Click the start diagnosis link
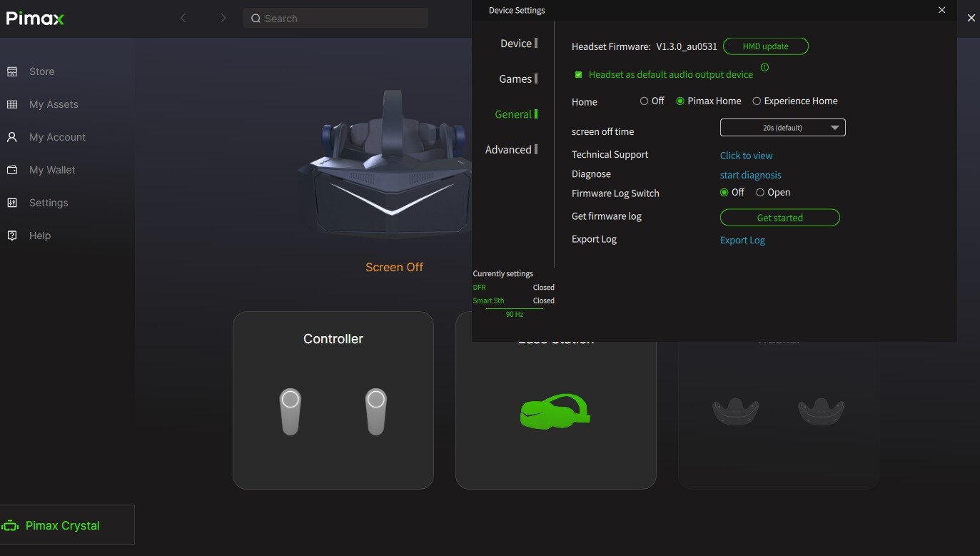This screenshot has height=556, width=980. pyautogui.click(x=751, y=175)
